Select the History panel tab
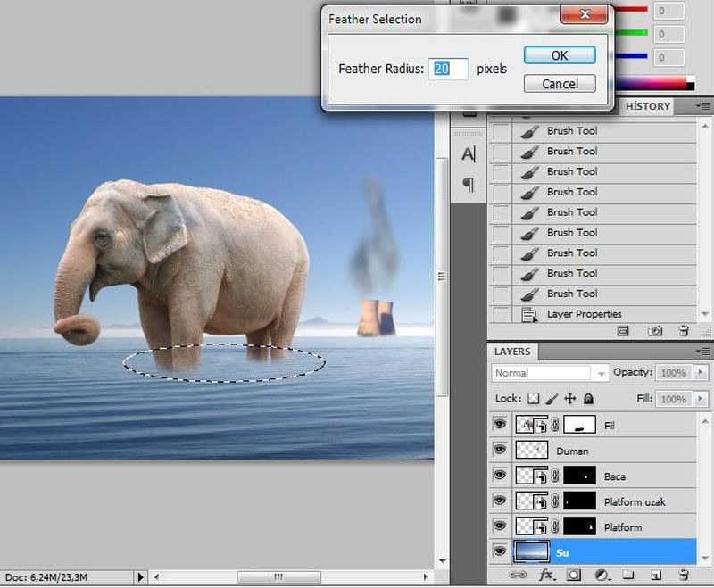Viewport: 714px width, 588px height. click(x=647, y=106)
